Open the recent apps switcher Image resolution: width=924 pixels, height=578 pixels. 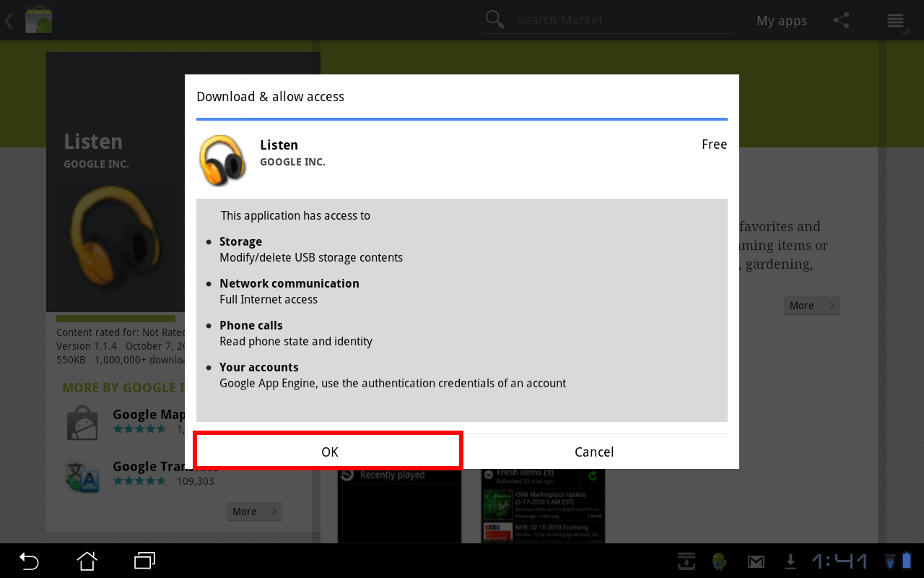pyautogui.click(x=145, y=561)
